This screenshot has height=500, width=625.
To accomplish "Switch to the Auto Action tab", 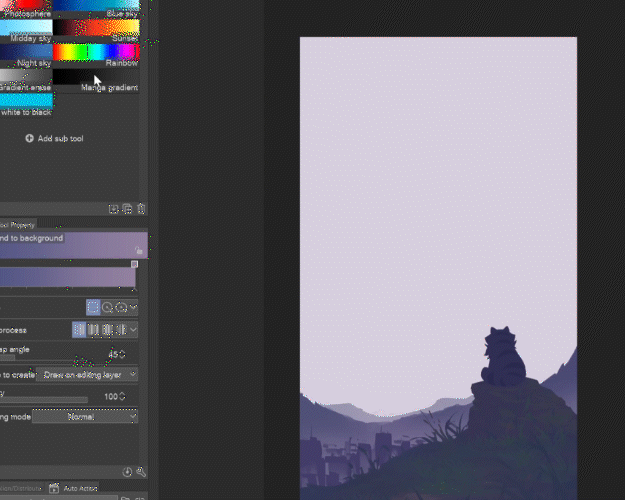I will pos(74,488).
